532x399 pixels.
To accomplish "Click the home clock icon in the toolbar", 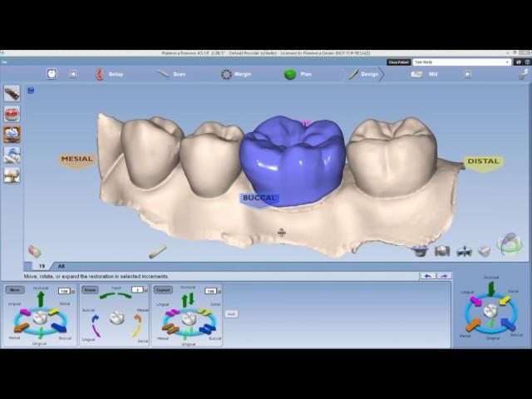I will pos(52,74).
